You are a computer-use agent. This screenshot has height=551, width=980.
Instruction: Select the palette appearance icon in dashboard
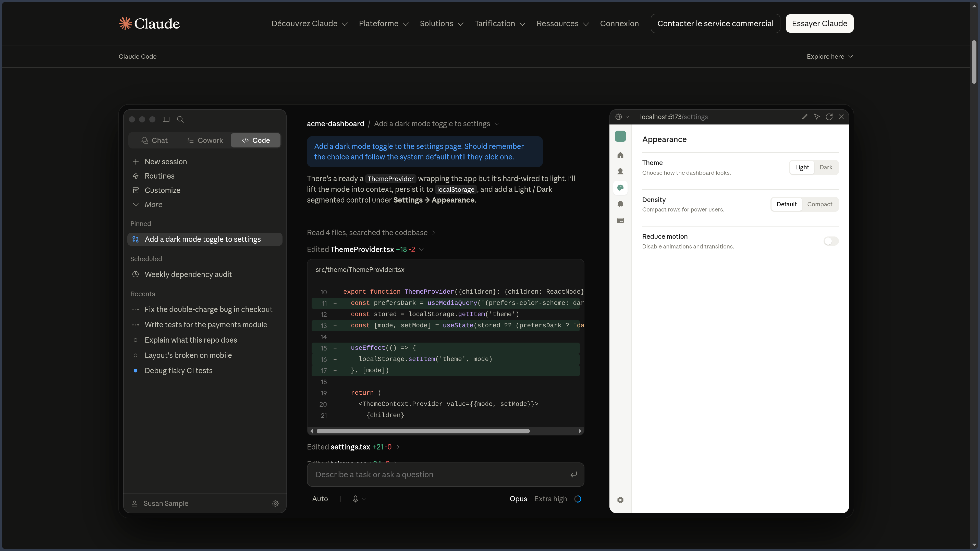(620, 188)
